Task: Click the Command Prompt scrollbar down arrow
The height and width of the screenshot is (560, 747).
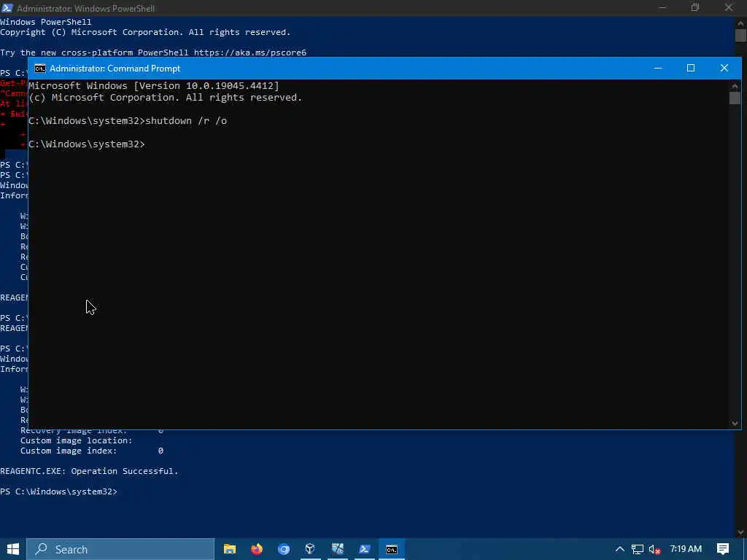Action: (735, 423)
